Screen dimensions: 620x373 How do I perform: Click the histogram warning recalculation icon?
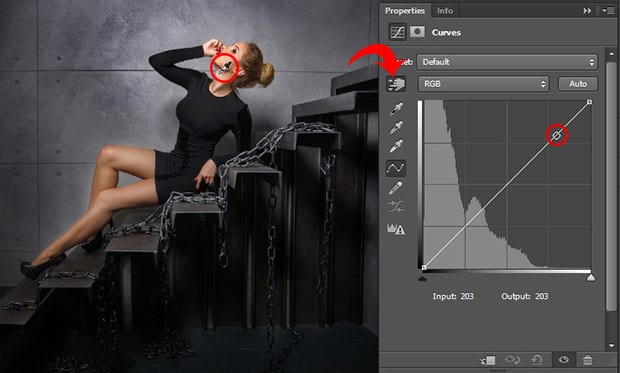pos(396,229)
